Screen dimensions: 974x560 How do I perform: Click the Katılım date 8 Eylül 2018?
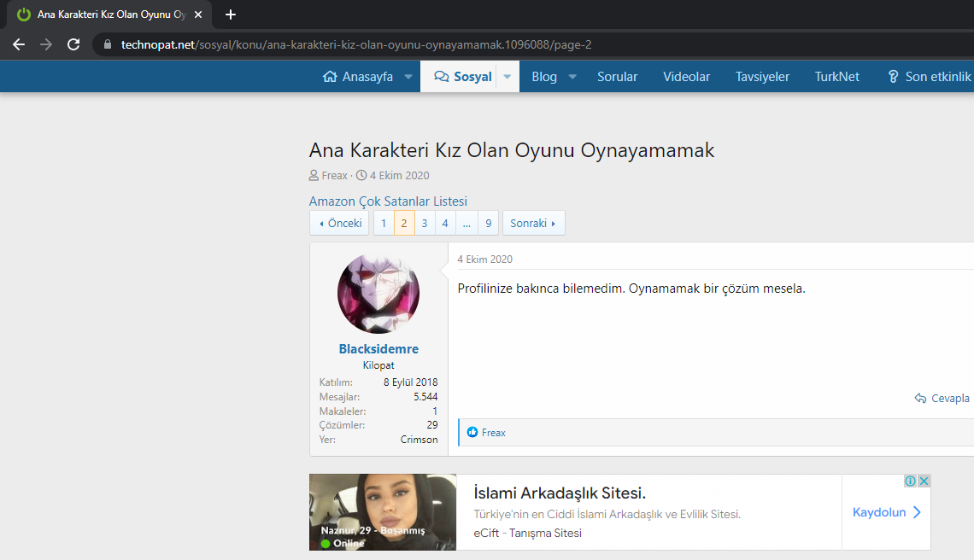(x=411, y=382)
